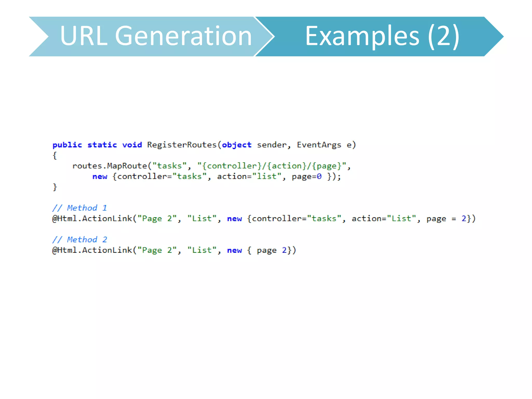Click the 'routes.MapRoute' call
532x399 pixels.
click(x=110, y=166)
